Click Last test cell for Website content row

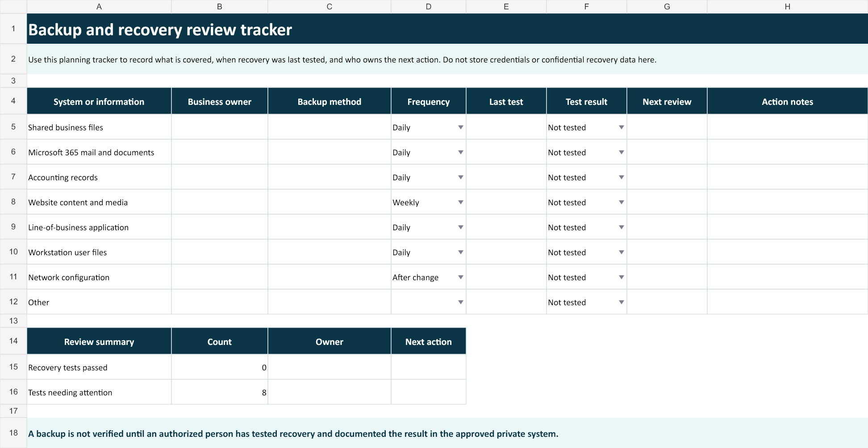[x=506, y=202]
